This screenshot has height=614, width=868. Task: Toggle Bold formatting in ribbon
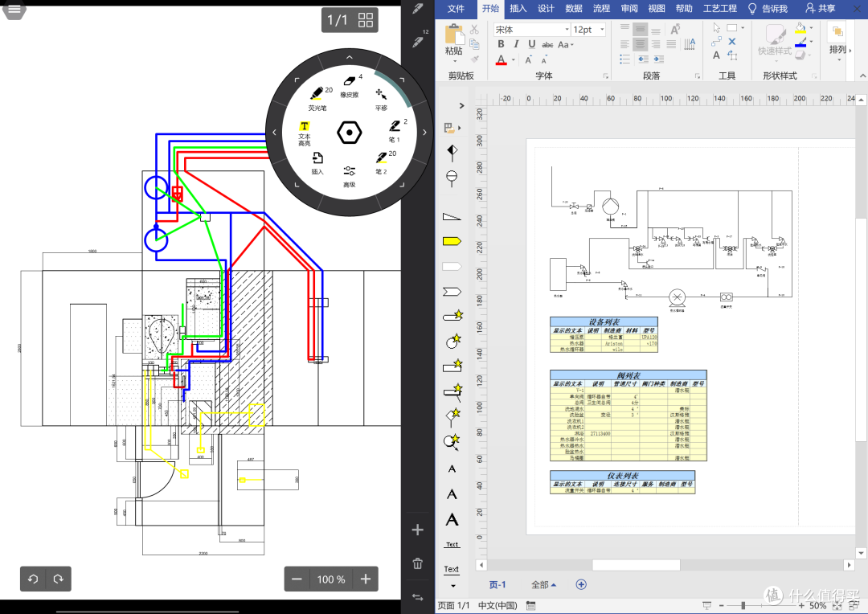501,44
